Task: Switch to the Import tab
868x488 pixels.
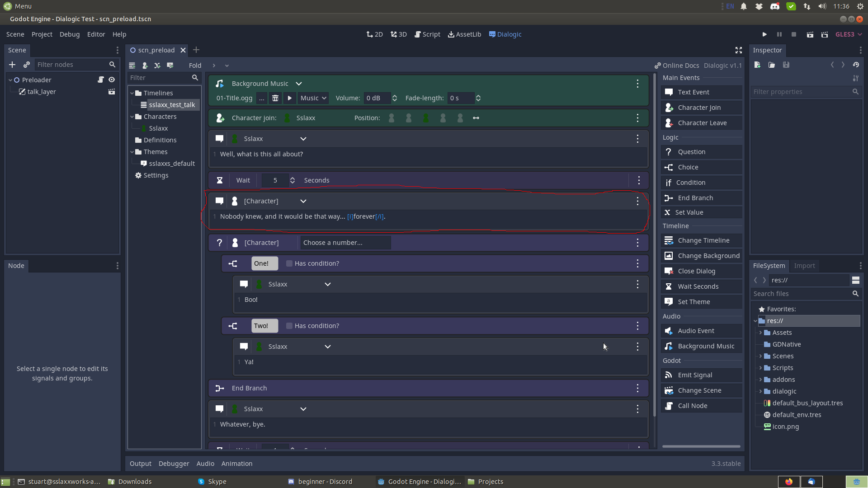Action: click(804, 266)
